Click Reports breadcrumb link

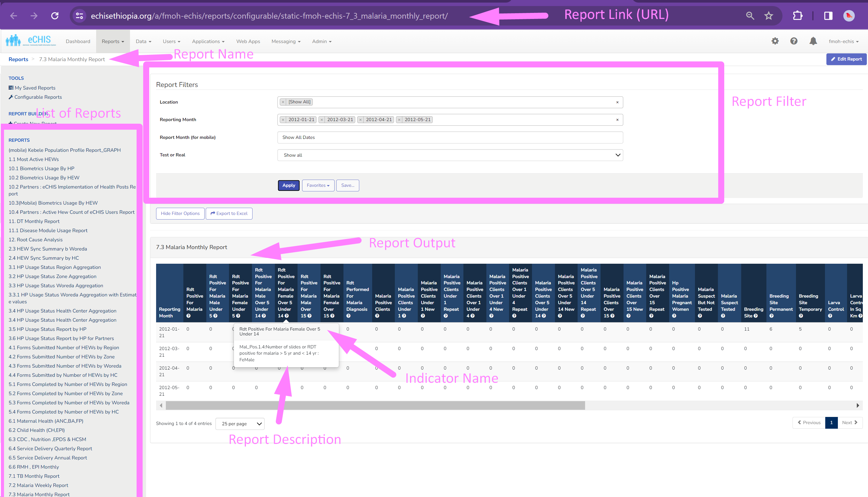point(18,59)
